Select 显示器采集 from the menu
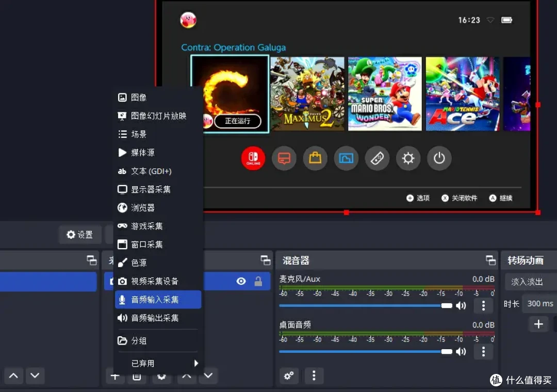Screen dimensions: 557x392 pyautogui.click(x=158, y=189)
